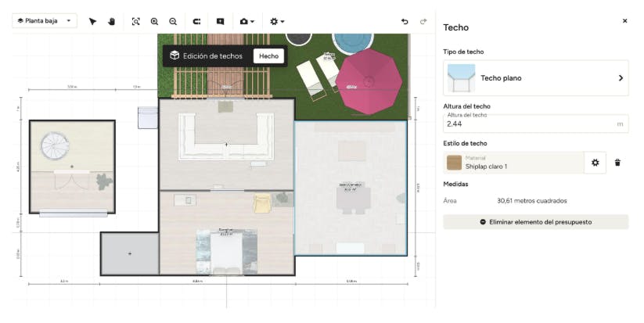Image resolution: width=644 pixels, height=323 pixels.
Task: Zoom out of the floor plan
Action: coord(173,21)
